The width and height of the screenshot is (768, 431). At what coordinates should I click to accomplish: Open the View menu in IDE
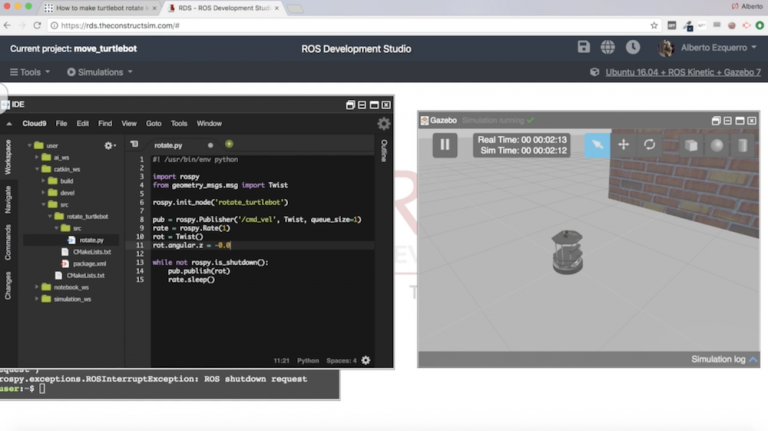(x=129, y=123)
